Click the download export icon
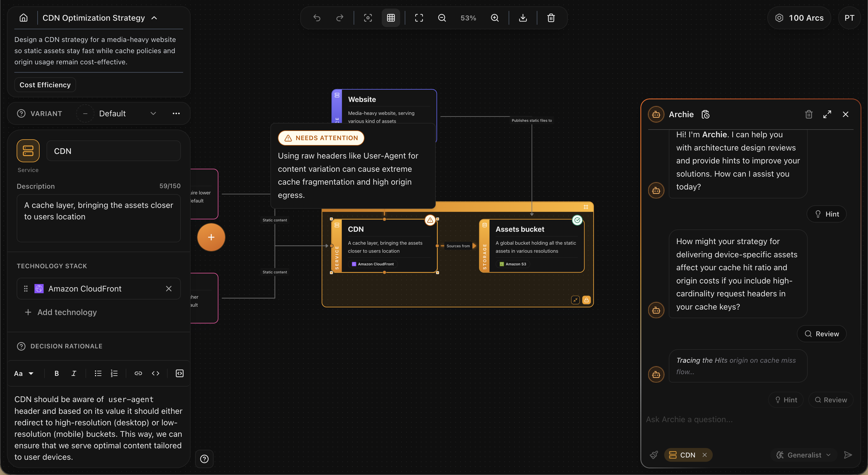Image resolution: width=868 pixels, height=475 pixels. click(523, 18)
